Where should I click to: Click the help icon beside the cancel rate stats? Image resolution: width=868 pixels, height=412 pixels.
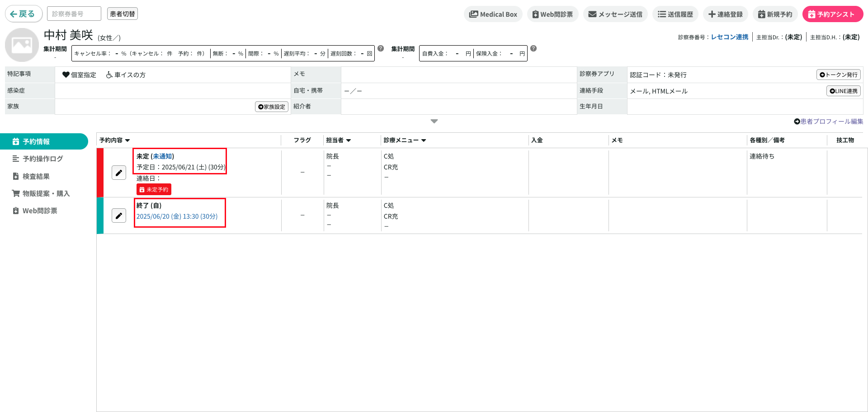381,49
